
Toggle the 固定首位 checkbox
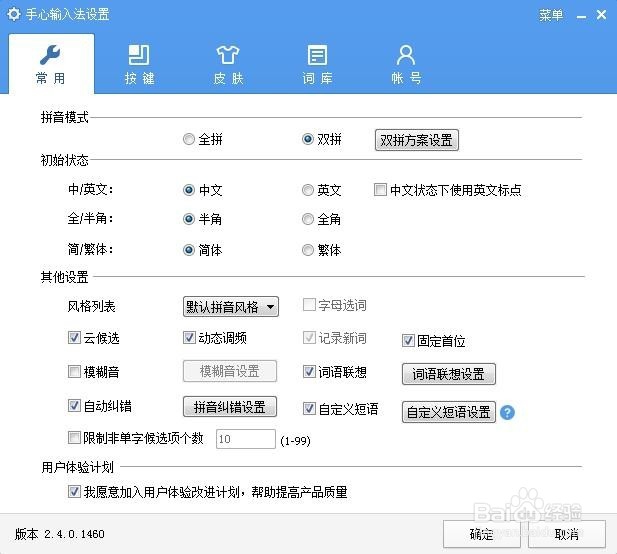pos(408,340)
